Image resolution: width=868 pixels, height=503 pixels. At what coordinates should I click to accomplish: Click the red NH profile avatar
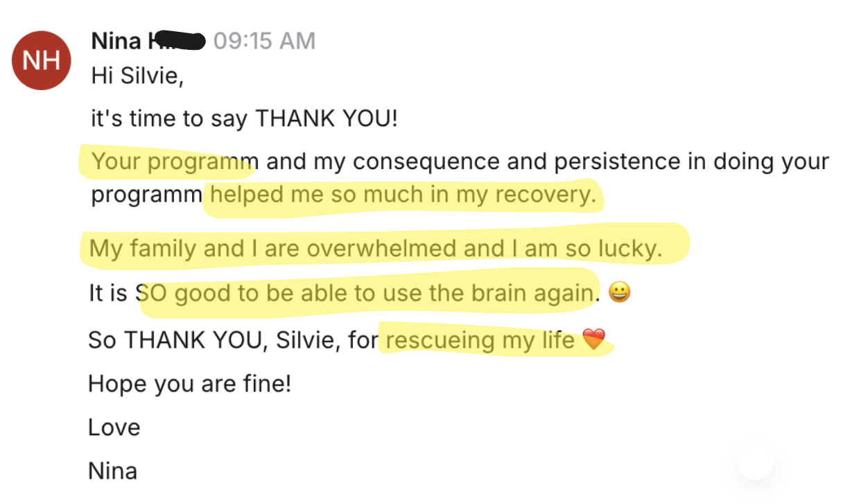pos(42,60)
